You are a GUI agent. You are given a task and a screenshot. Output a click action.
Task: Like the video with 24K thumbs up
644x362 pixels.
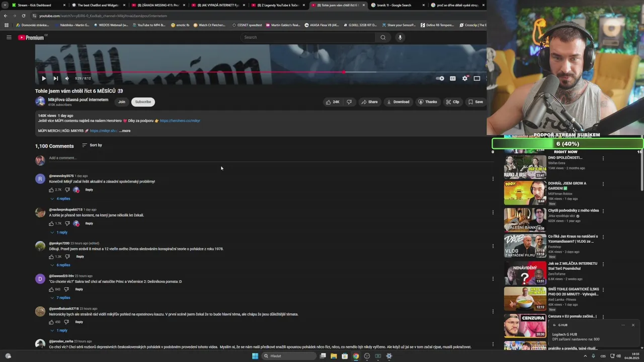332,102
